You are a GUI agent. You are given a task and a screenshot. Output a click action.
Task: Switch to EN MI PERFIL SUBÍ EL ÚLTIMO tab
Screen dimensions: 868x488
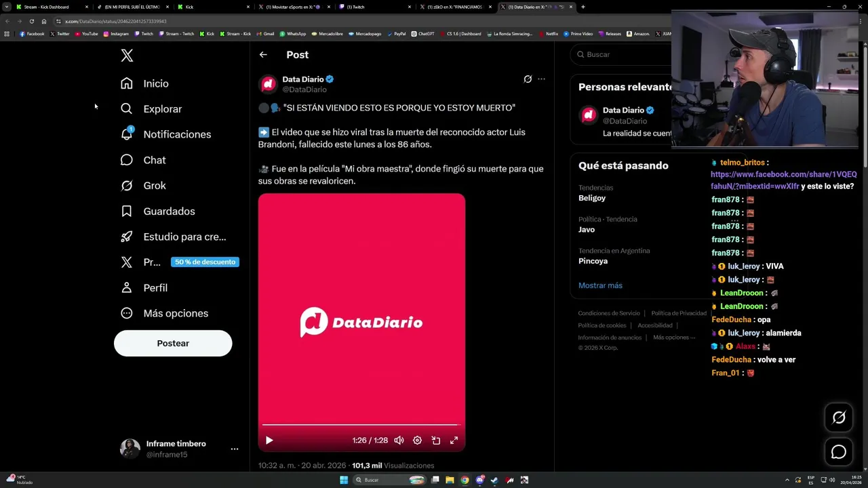tap(132, 7)
